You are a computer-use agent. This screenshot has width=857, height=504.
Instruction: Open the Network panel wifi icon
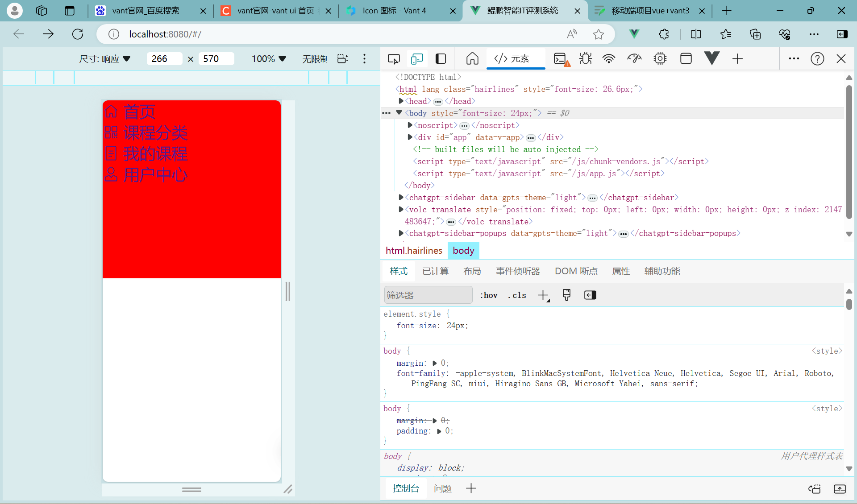pyautogui.click(x=609, y=58)
